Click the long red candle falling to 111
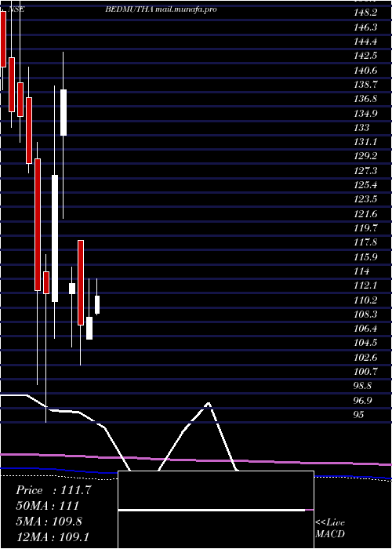Viewport: 392px width, 549px height. pos(38,224)
